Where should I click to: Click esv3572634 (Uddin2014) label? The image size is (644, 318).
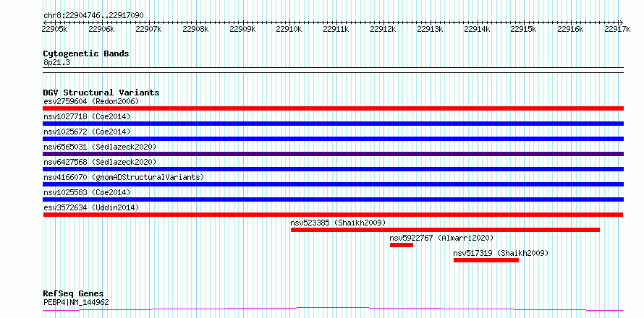[x=91, y=207]
